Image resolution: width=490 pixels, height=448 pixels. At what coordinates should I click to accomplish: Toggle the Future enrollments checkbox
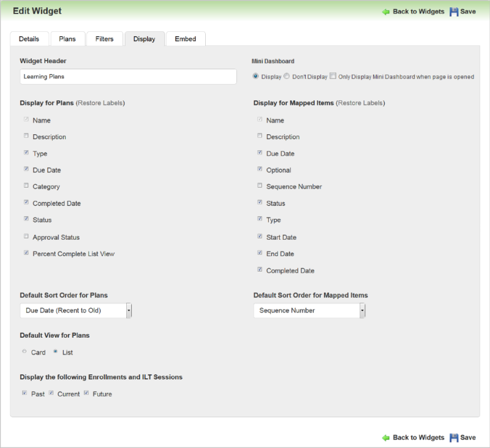(86, 393)
